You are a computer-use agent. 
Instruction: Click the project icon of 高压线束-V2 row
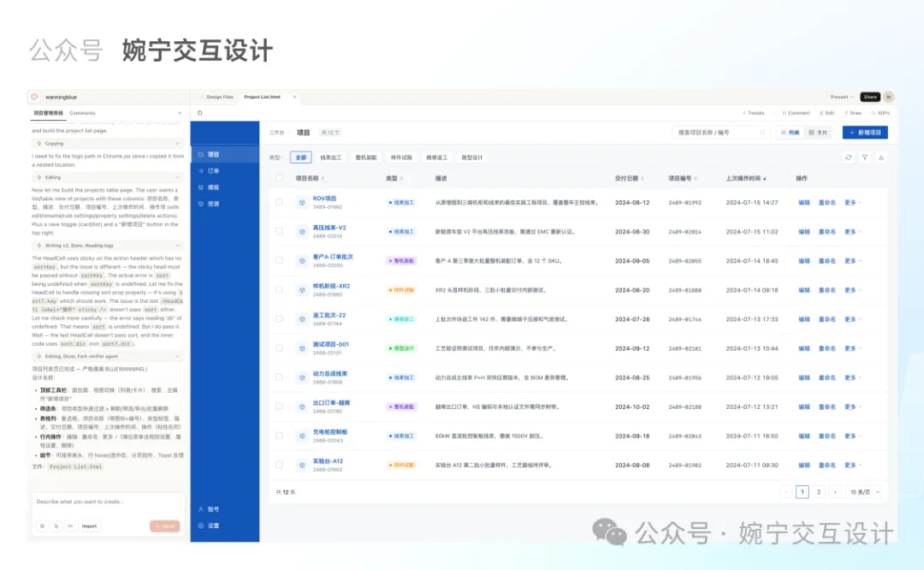click(x=302, y=232)
